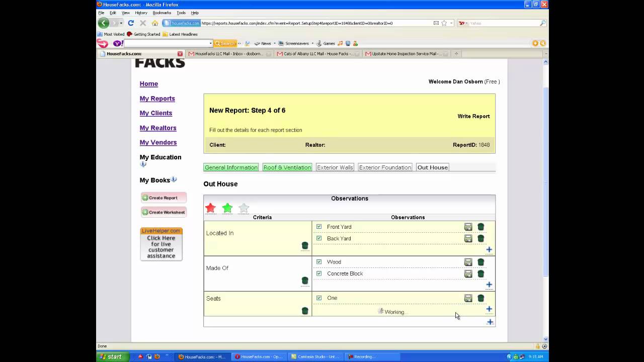The width and height of the screenshot is (644, 362).
Task: Click in the URL address bar
Action: pos(316,23)
